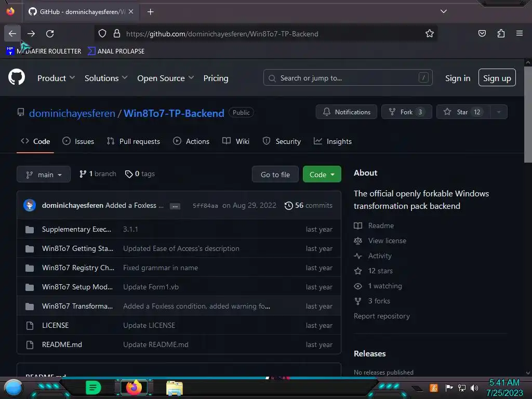The image size is (532, 399).
Task: Click the commit author avatar
Action: [30, 205]
